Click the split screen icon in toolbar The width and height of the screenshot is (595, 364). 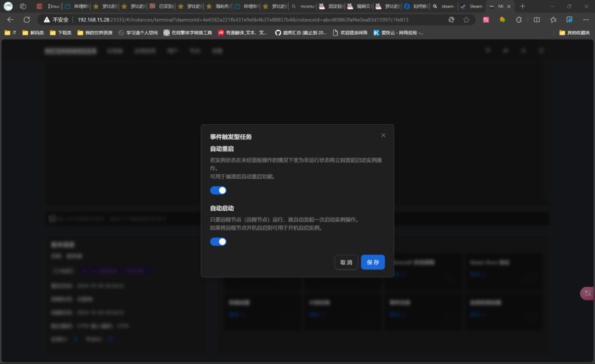(536, 19)
